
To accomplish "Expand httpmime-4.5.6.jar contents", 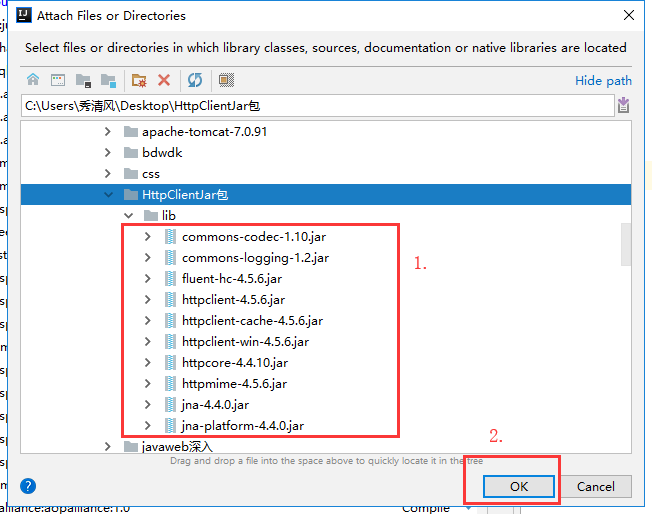I will 148,383.
